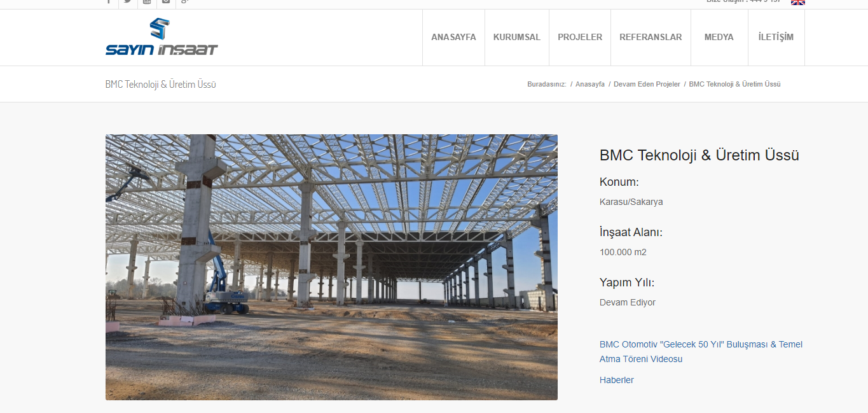
Task: Click the Devam Eden Projeler breadcrumb
Action: click(x=646, y=85)
